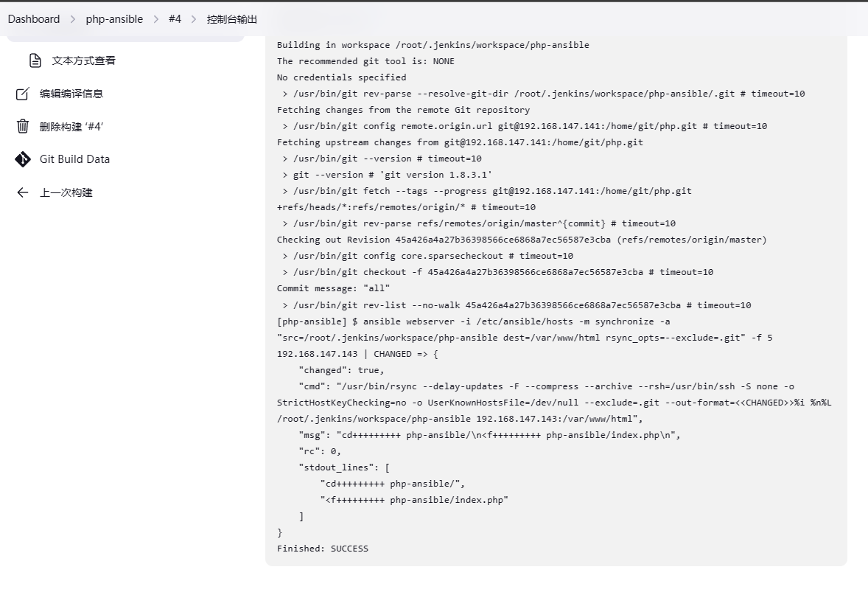Image resolution: width=868 pixels, height=595 pixels.
Task: Click '/usr/bin/git rev-list --no-walk' line
Action: [x=517, y=305]
